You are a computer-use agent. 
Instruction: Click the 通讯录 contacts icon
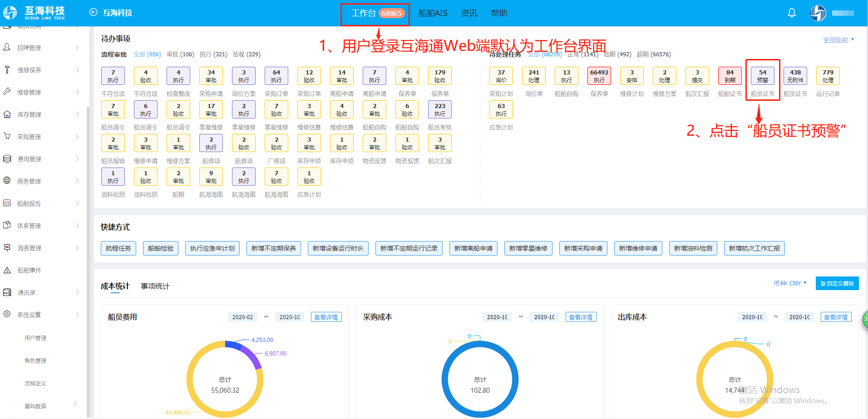(7, 292)
